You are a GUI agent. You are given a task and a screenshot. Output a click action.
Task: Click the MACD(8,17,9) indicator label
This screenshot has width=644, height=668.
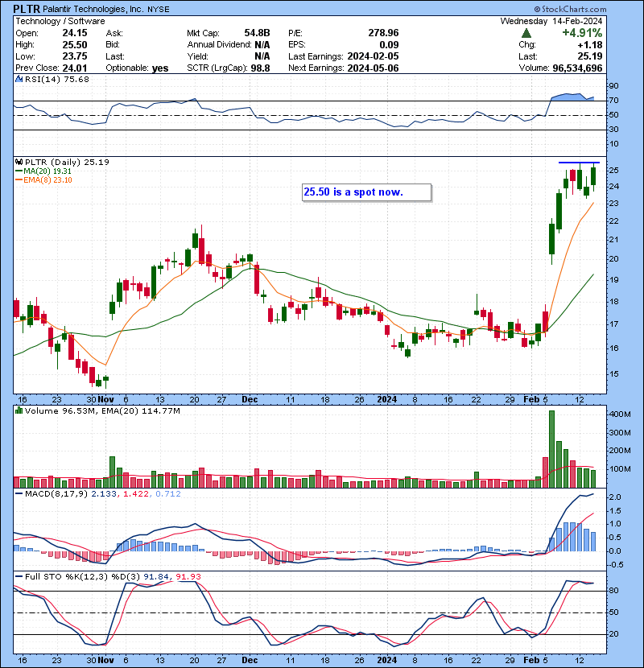point(56,494)
